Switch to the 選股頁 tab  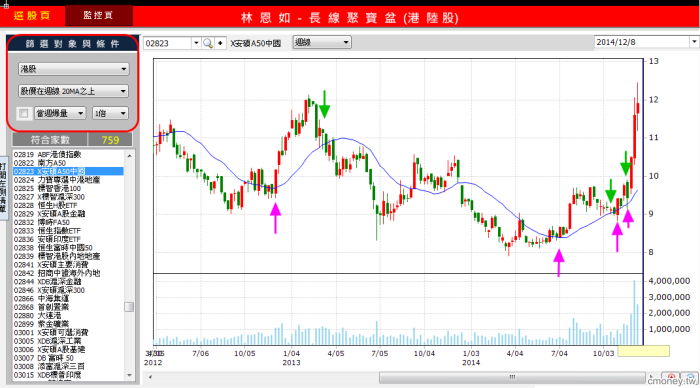32,16
